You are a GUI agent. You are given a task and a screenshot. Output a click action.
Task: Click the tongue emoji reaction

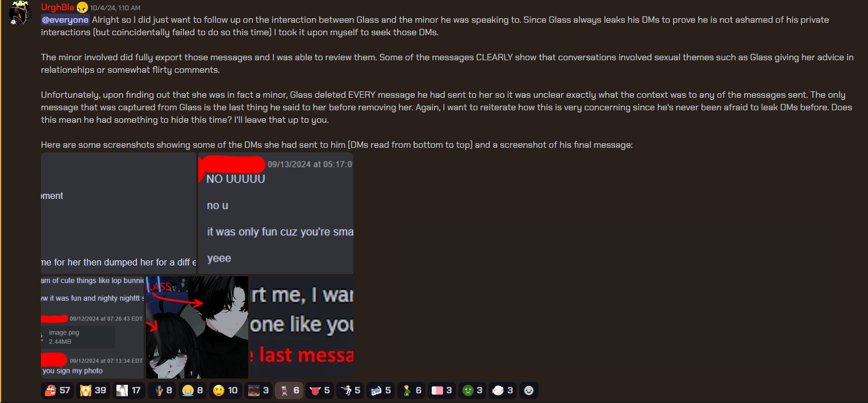[319, 390]
